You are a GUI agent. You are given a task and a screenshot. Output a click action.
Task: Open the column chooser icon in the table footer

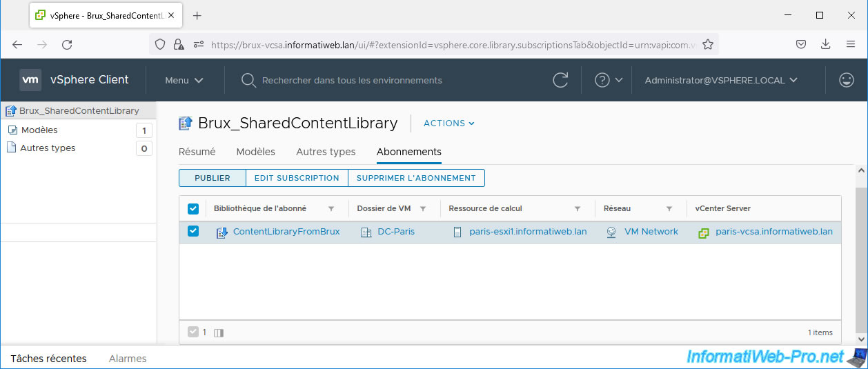219,332
